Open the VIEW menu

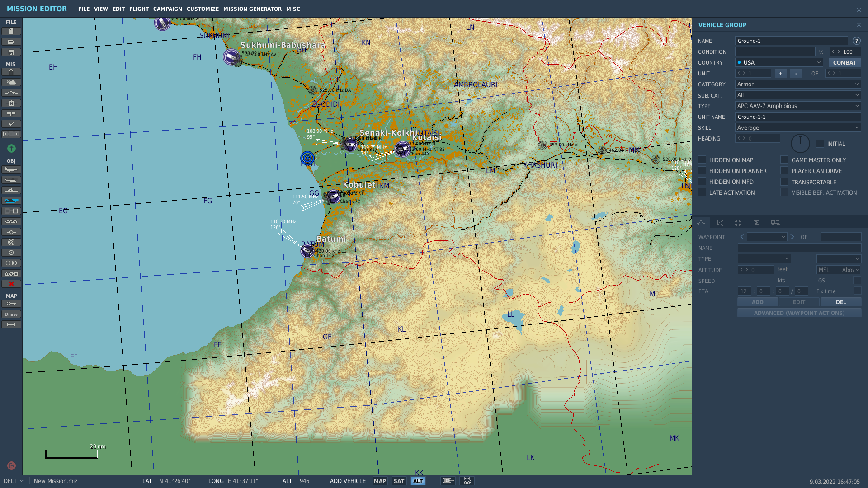(101, 9)
